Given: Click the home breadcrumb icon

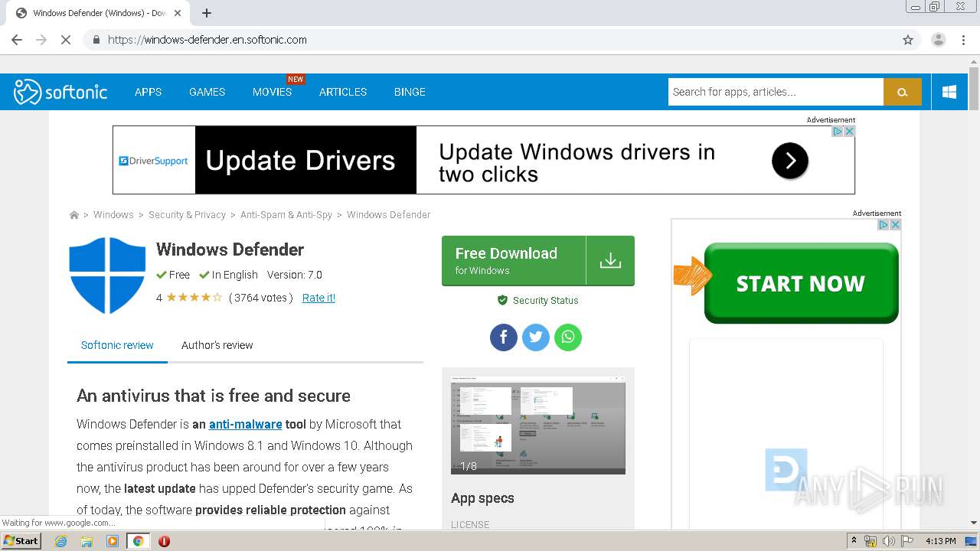Looking at the screenshot, I should 74,215.
